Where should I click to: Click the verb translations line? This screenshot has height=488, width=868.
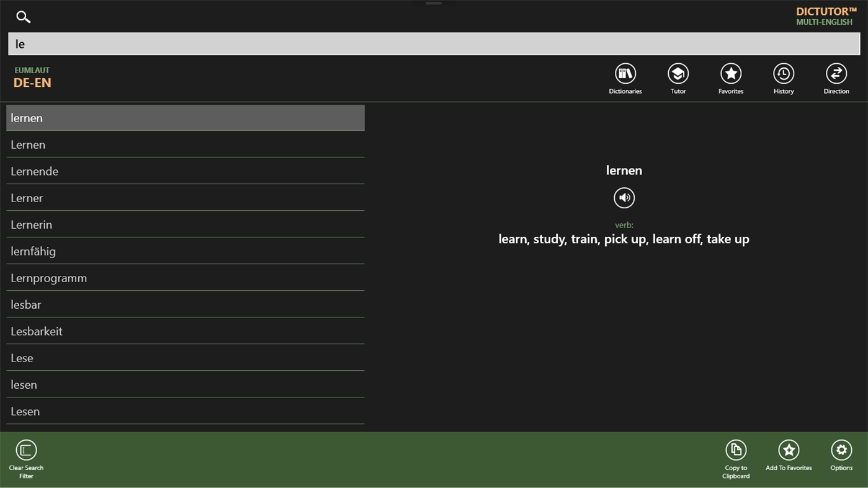pyautogui.click(x=624, y=239)
